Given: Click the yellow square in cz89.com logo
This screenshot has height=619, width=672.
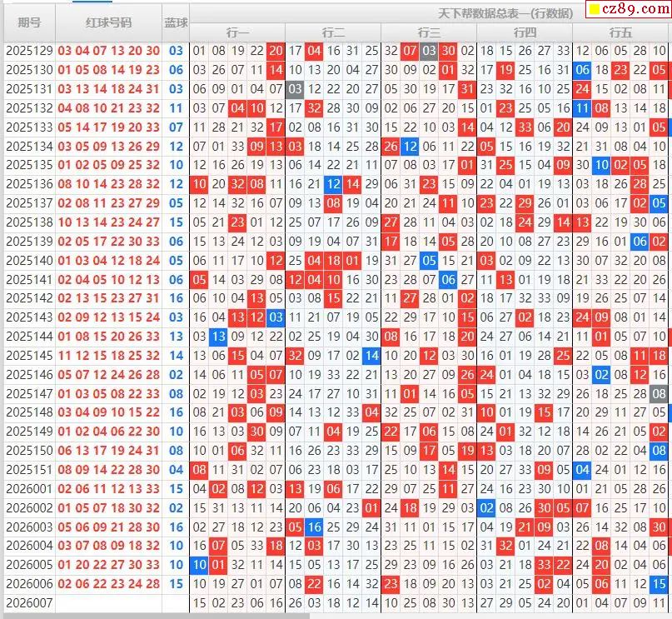Looking at the screenshot, I should pos(595,10).
